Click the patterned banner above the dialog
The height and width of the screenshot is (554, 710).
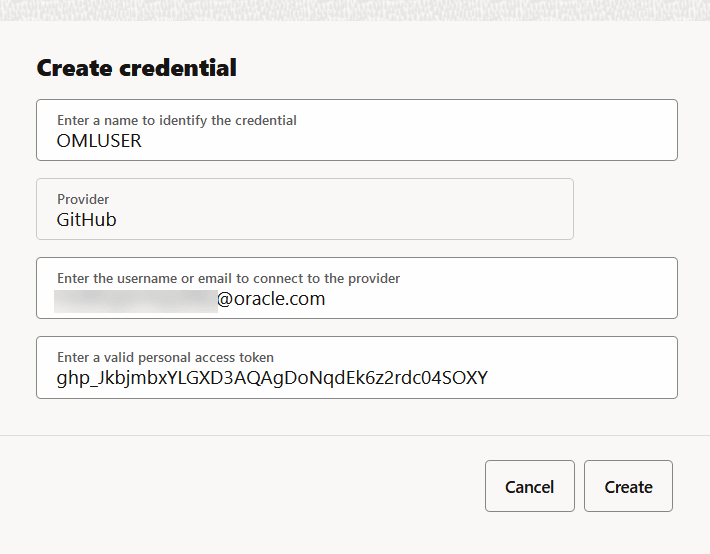355,11
